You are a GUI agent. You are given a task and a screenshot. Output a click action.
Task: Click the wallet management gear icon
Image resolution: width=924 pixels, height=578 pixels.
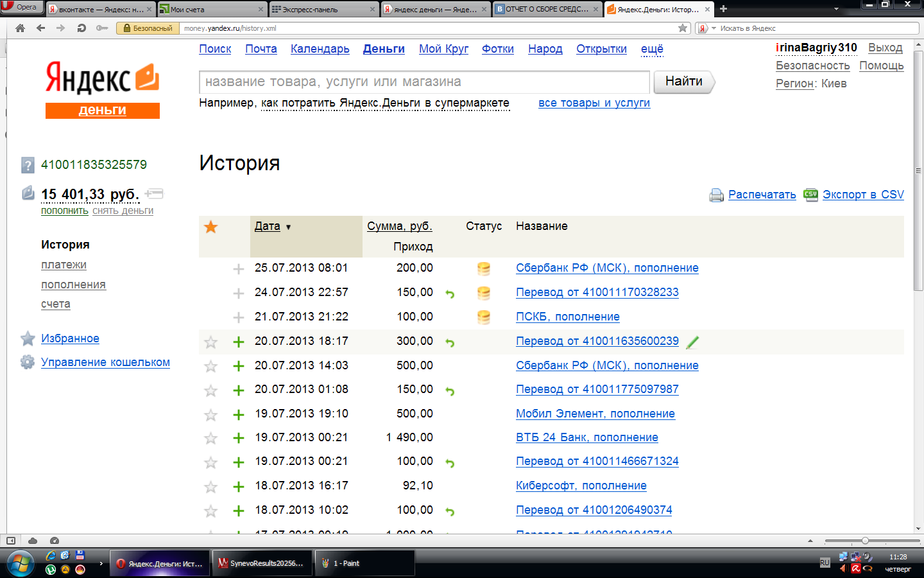[28, 362]
